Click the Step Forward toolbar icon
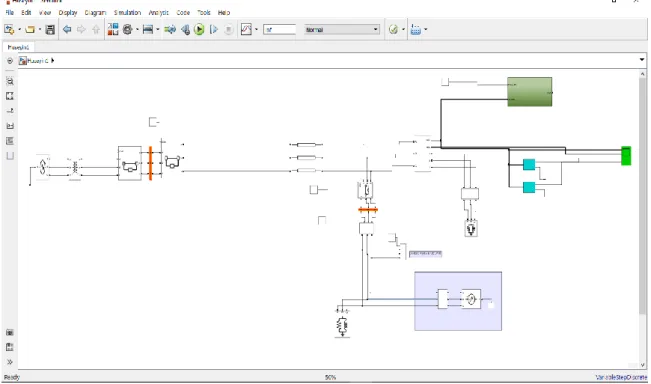 (214, 29)
